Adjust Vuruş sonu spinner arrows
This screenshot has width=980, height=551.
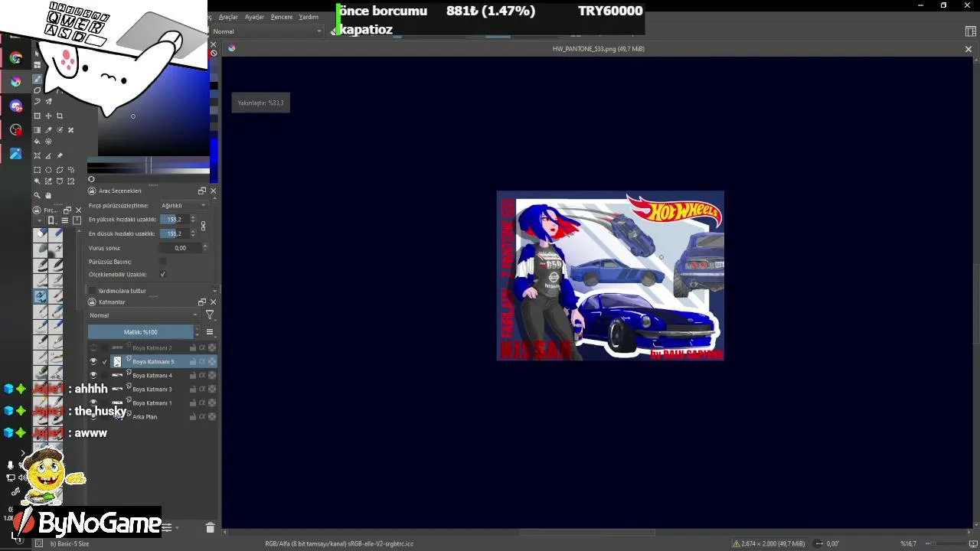204,248
